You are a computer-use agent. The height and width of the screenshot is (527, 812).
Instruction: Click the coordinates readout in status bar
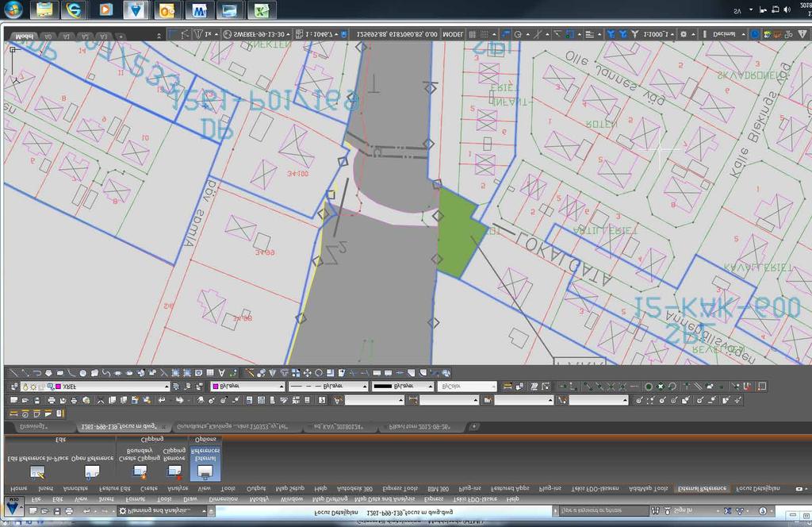(x=396, y=34)
